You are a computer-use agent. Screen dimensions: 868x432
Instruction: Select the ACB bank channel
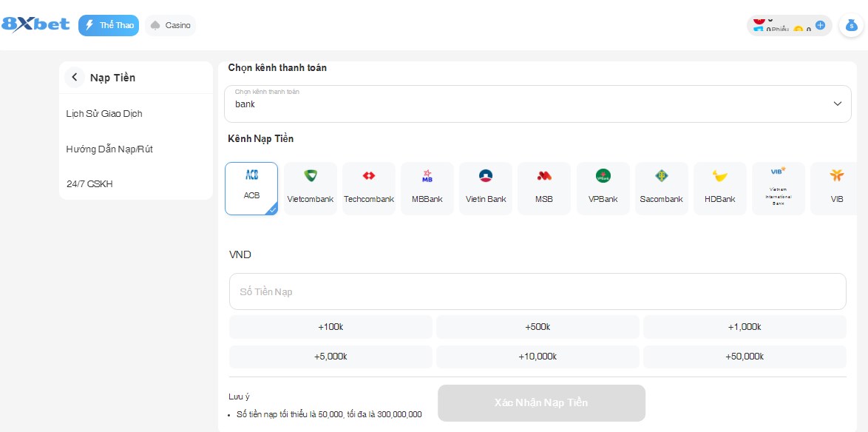(x=251, y=189)
